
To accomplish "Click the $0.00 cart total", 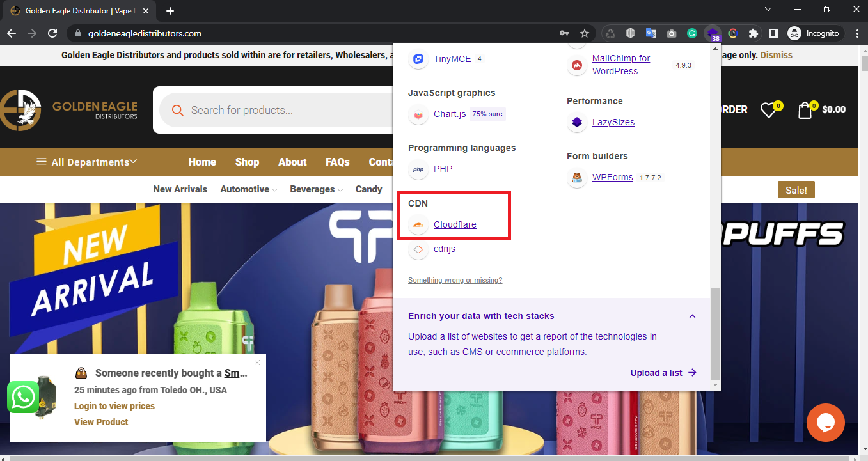I will pyautogui.click(x=833, y=109).
